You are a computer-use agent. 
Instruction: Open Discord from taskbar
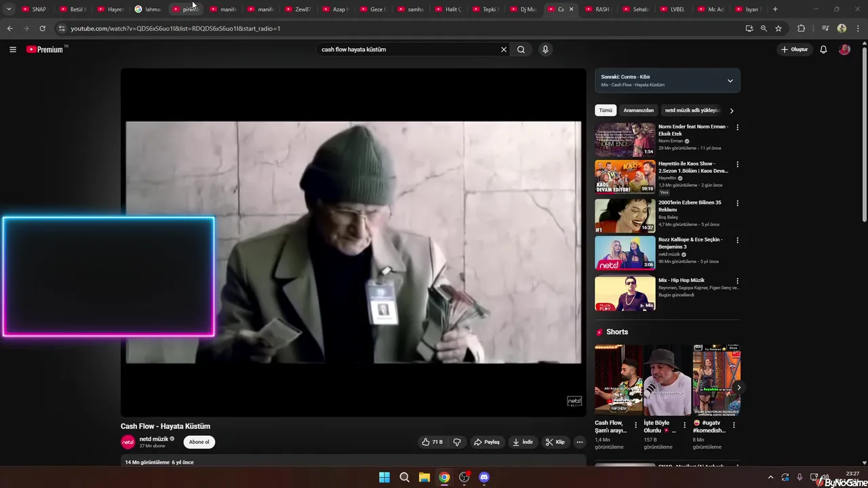tap(484, 477)
